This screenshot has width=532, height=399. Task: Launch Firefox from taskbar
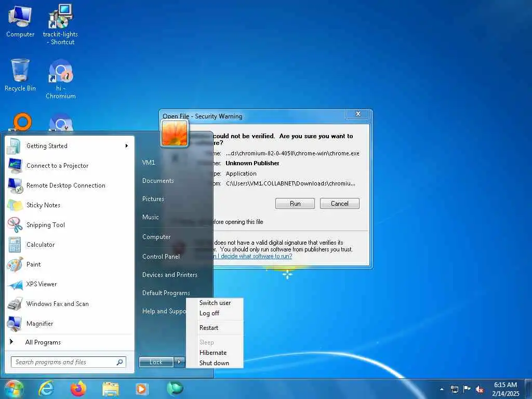click(78, 389)
